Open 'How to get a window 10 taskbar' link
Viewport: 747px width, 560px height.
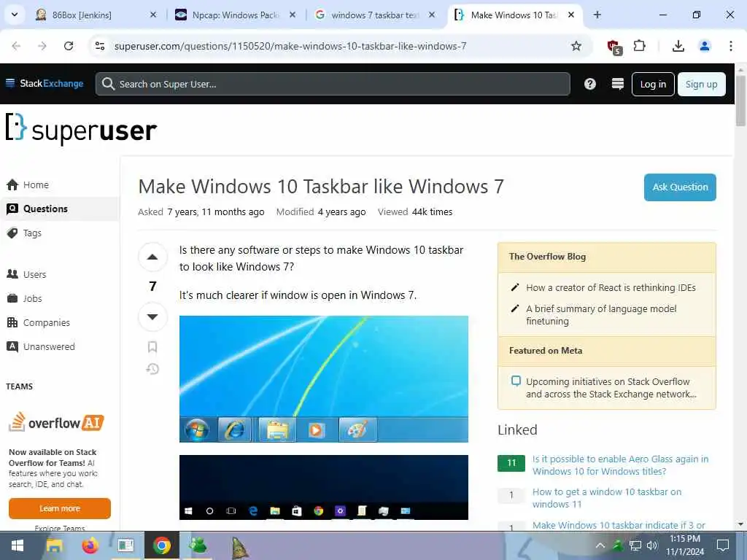(x=607, y=497)
